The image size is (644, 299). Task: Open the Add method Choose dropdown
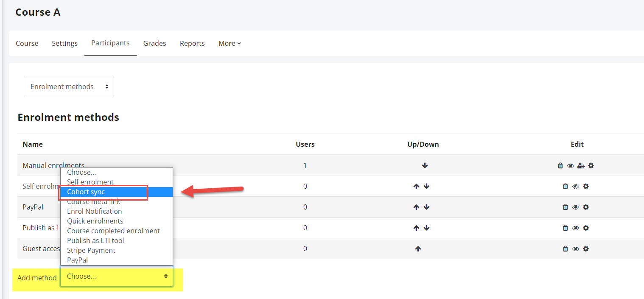pyautogui.click(x=117, y=276)
